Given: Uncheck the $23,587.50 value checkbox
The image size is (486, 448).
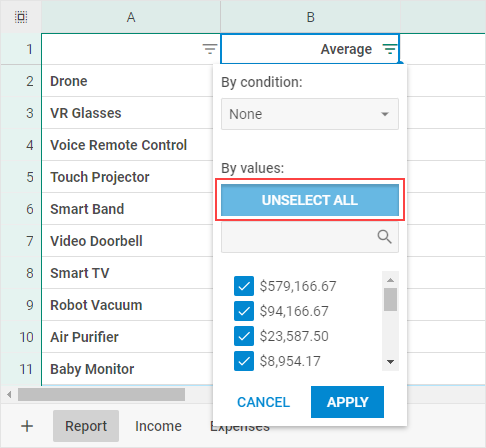Looking at the screenshot, I should 244,336.
